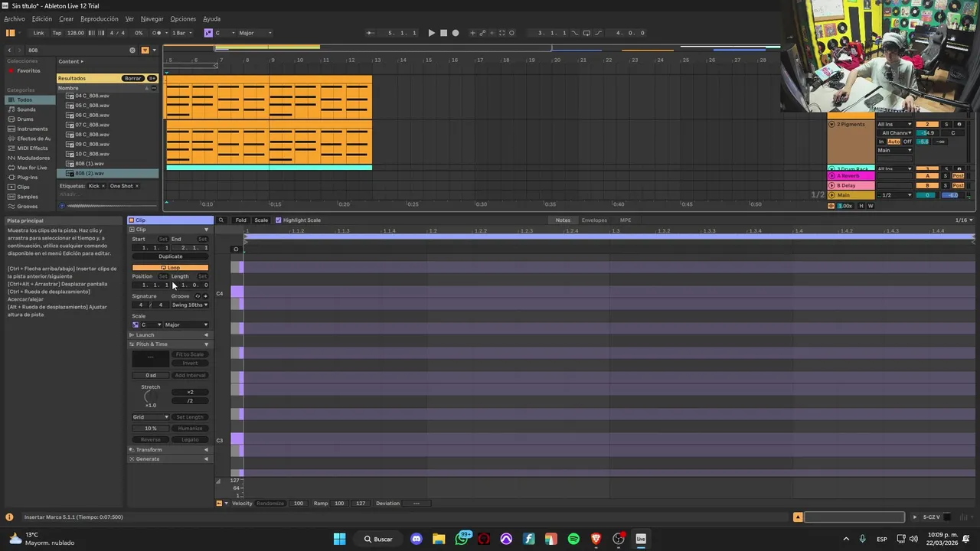
Task: Toggle the clip Scale icon next to C
Action: (x=136, y=324)
